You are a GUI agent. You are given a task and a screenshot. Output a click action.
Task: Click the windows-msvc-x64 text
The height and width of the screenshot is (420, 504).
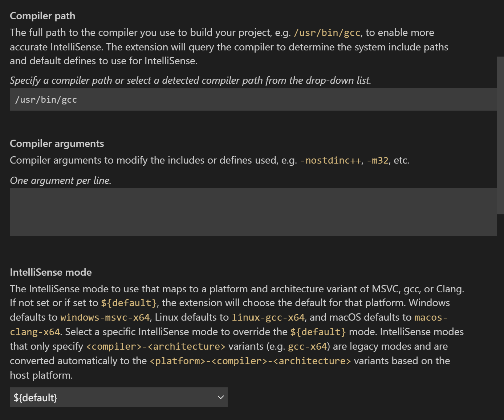tap(105, 317)
